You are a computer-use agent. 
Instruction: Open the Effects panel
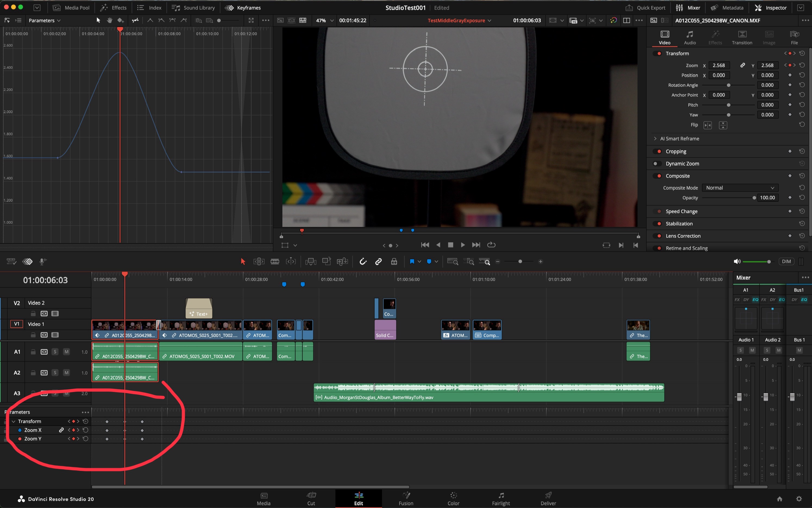(114, 7)
